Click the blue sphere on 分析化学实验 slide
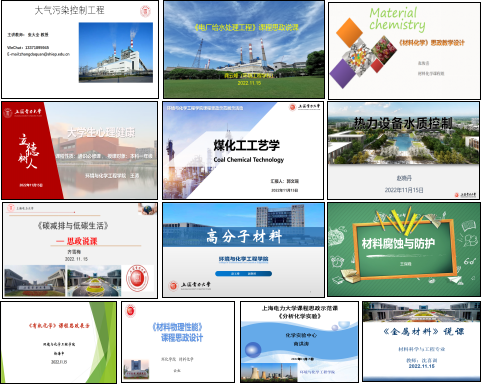Screen dimensions: 482x384 (253, 350)
